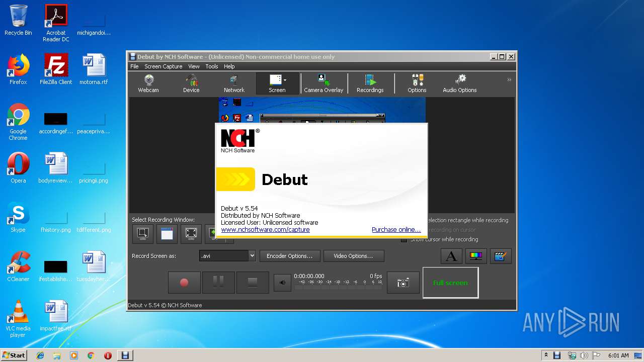Choose the Network camera source
Viewport: 644px width, 362px height.
234,83
